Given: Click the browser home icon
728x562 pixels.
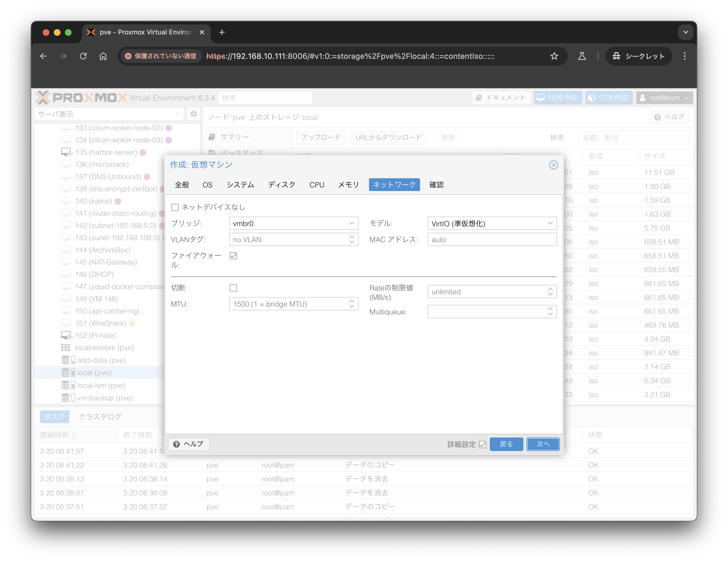Looking at the screenshot, I should pos(103,56).
